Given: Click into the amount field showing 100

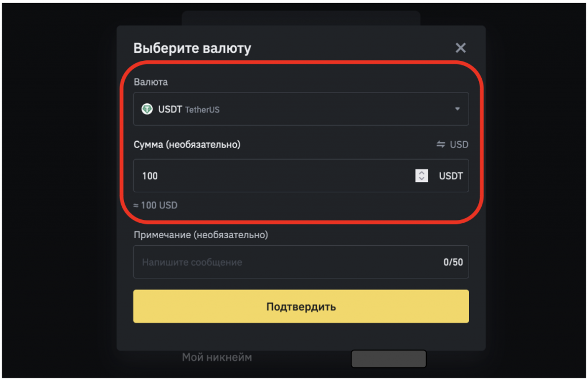Looking at the screenshot, I should 270,176.
